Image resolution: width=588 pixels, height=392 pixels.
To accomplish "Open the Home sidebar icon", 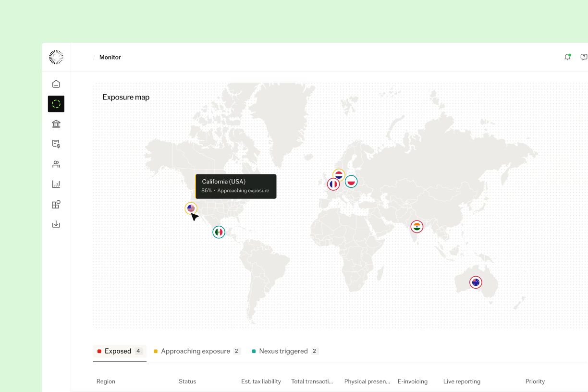I will pyautogui.click(x=56, y=84).
